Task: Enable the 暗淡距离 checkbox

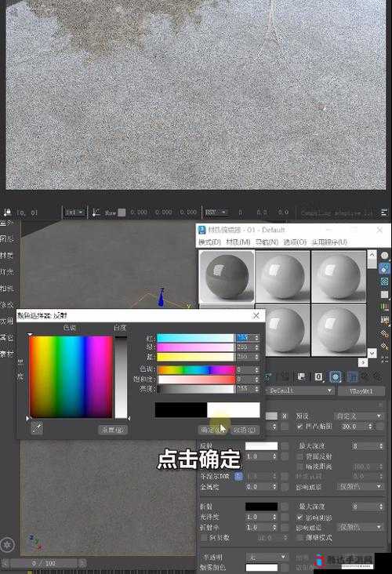Action: (x=299, y=467)
